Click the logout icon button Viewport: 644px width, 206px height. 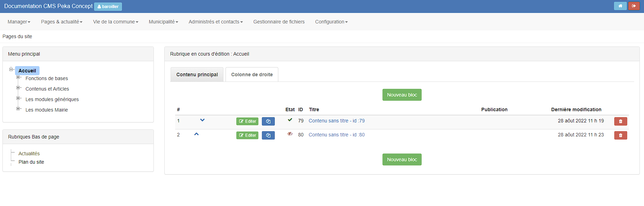(634, 6)
